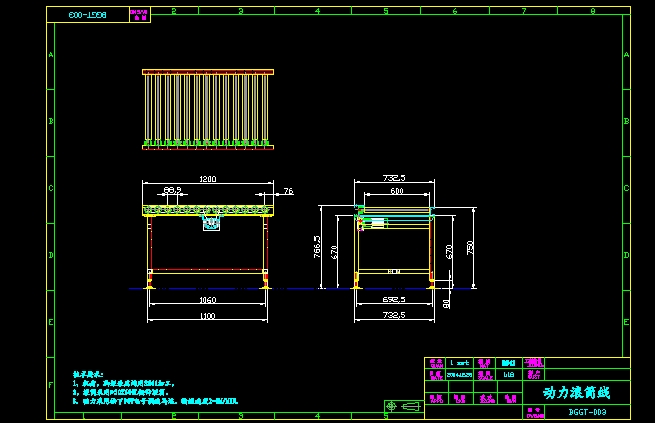Select the technical requirements heading text

click(x=88, y=375)
